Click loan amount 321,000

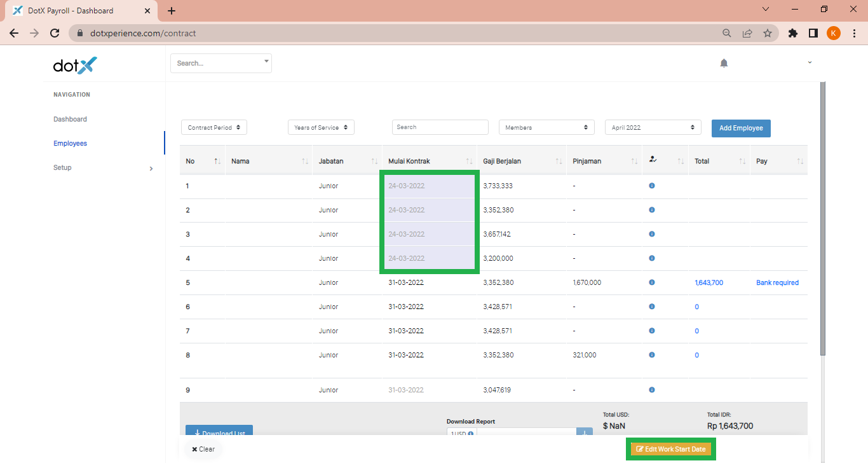[x=584, y=355]
